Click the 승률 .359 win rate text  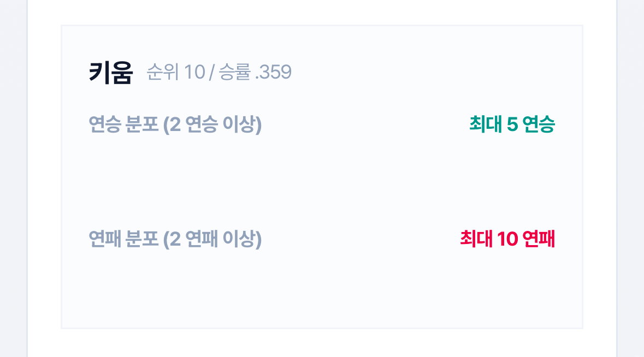(255, 72)
